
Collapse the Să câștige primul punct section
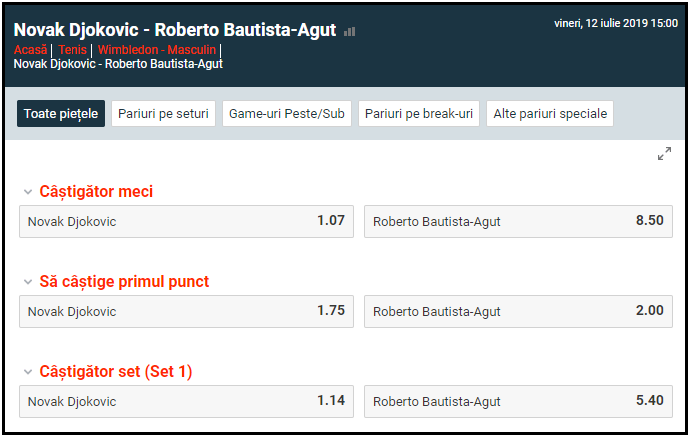(28, 282)
